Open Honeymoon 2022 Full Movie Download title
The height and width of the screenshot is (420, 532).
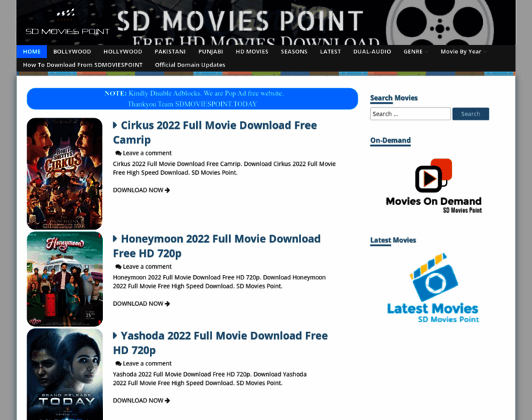click(217, 246)
